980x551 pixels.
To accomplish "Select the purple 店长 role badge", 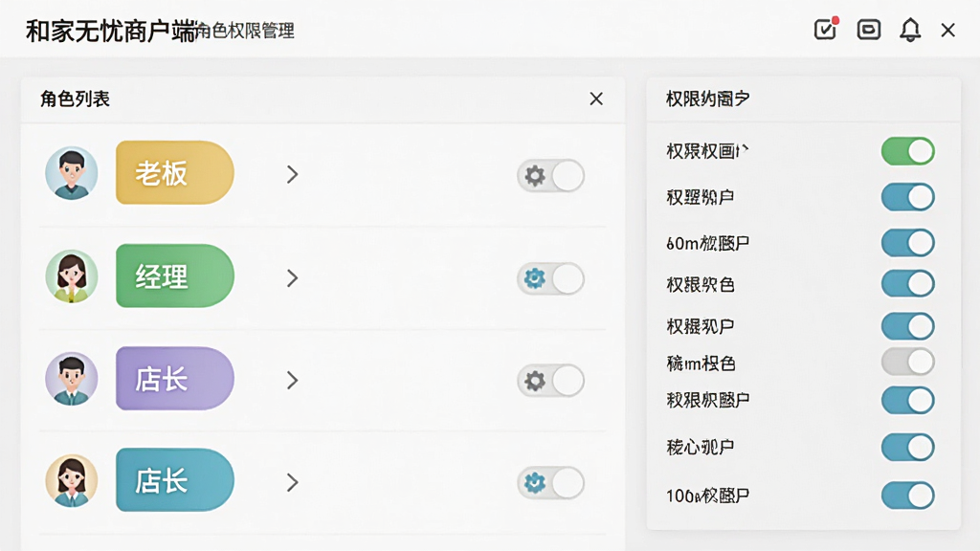I will pyautogui.click(x=175, y=379).
